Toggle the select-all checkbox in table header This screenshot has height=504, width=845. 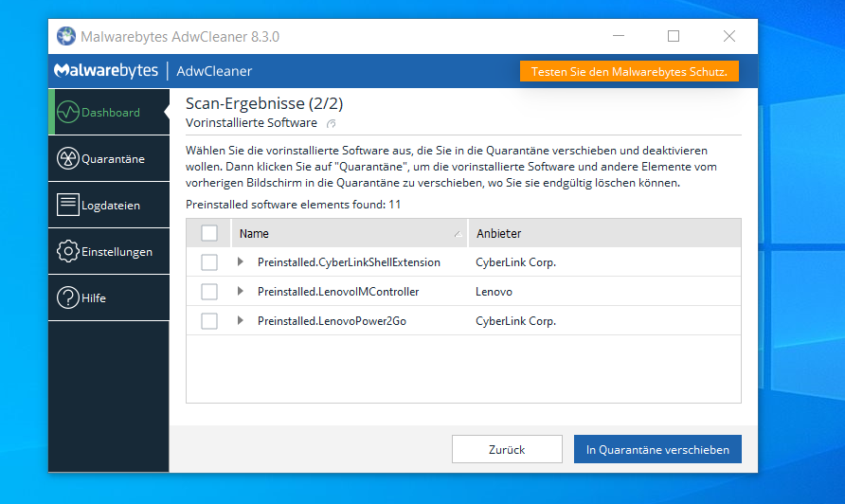coord(209,233)
